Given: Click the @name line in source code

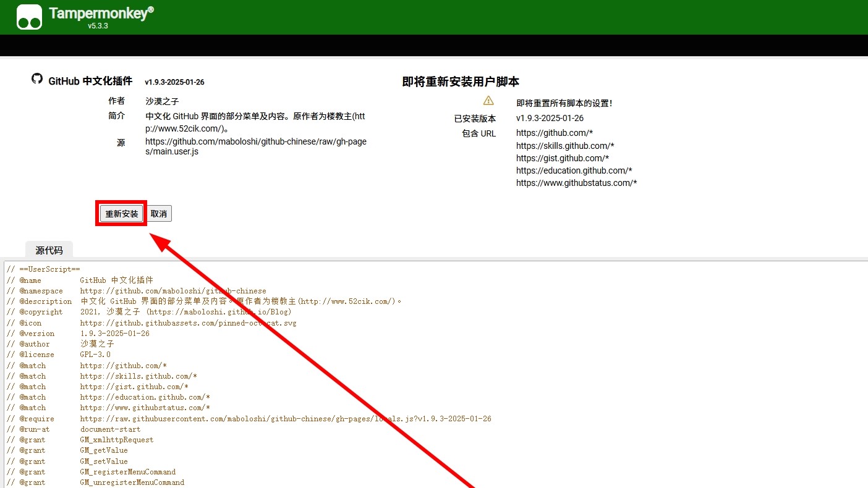Looking at the screenshot, I should (x=80, y=280).
